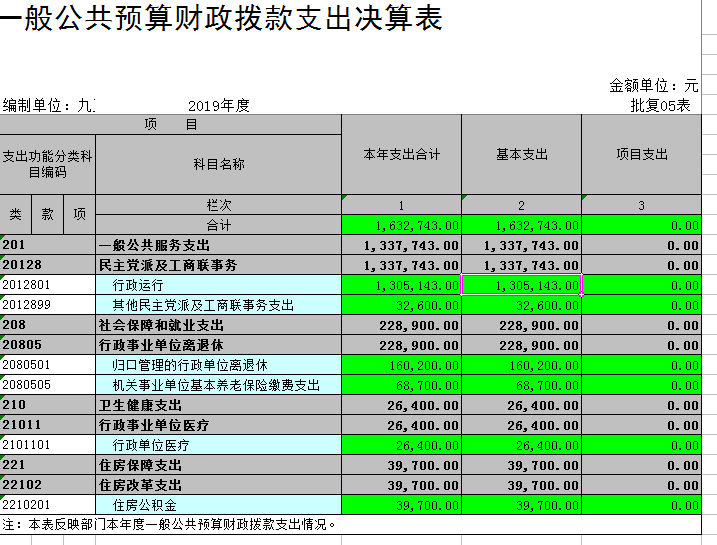Select the 住房公积金 name cell
Image resolution: width=717 pixels, height=545 pixels.
218,505
